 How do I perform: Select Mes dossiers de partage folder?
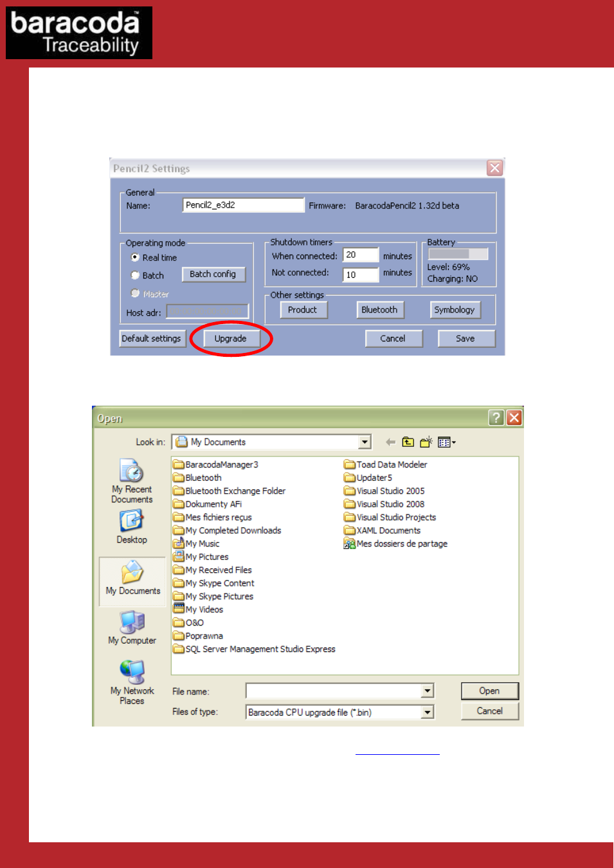[396, 544]
